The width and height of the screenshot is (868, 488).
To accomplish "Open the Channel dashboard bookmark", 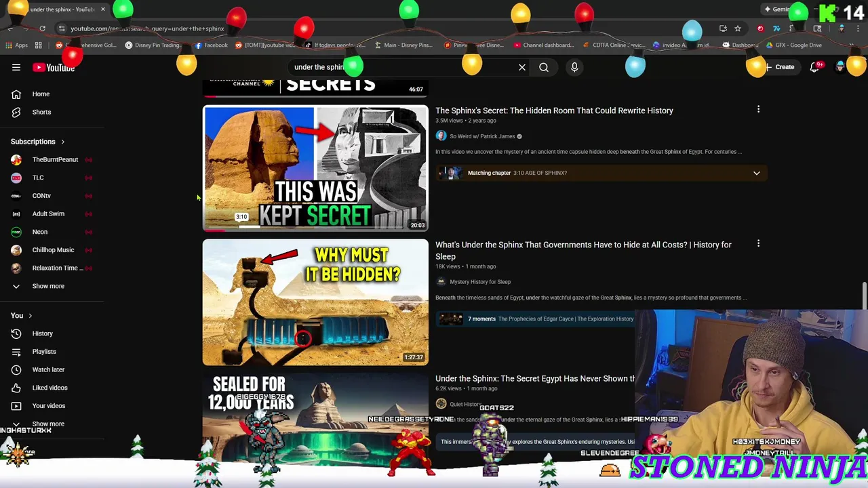I will pyautogui.click(x=544, y=45).
